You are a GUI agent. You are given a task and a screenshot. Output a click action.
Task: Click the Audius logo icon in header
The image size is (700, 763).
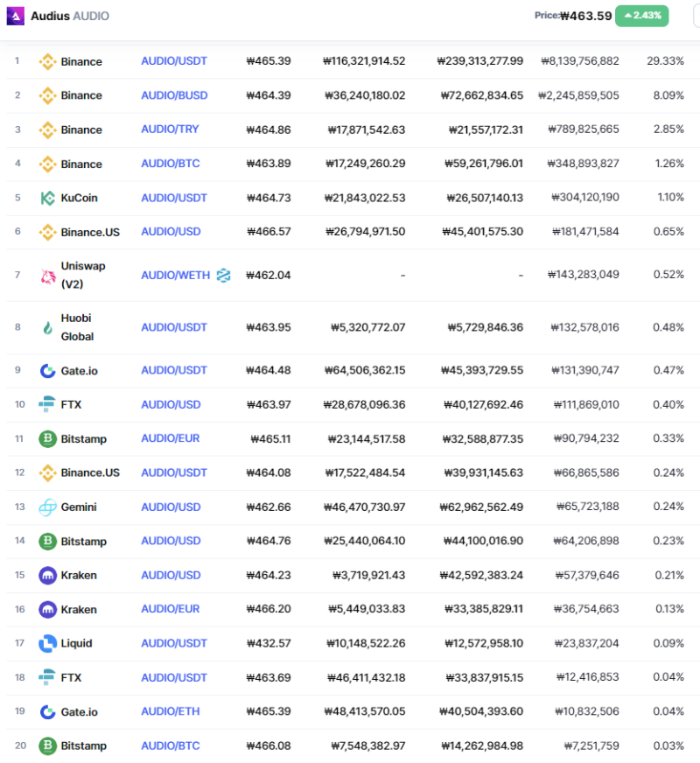click(15, 16)
